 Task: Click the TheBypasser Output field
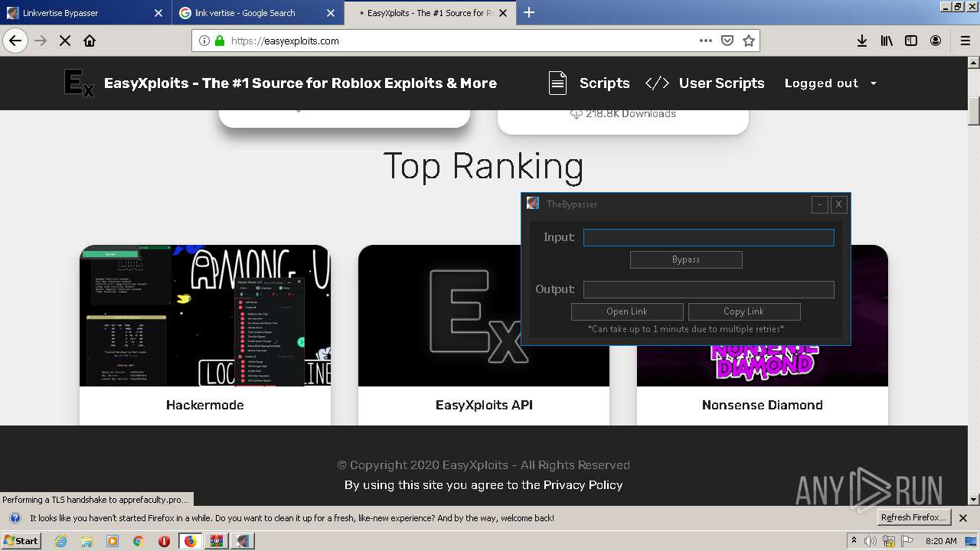coord(709,290)
